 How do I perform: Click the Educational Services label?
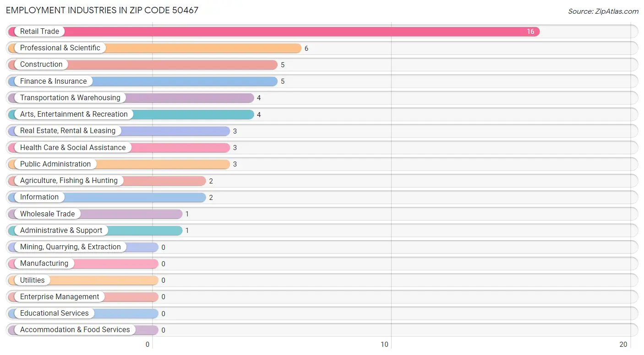(x=55, y=313)
